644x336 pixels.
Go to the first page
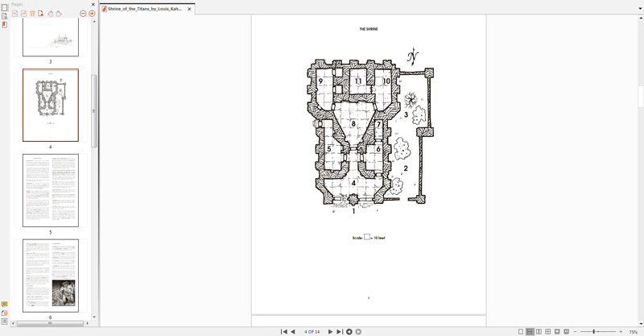click(x=283, y=332)
